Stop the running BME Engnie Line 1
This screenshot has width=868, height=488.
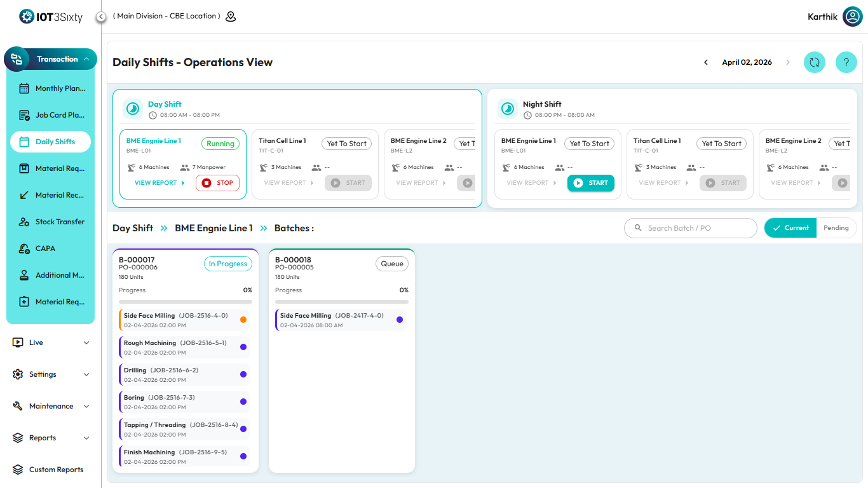[x=217, y=183]
